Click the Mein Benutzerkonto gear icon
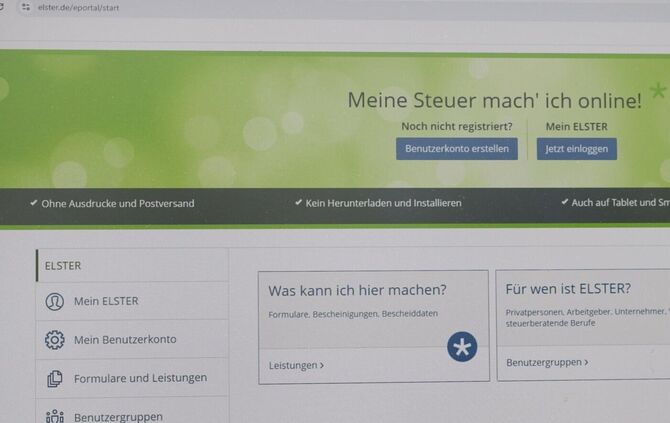670x423 pixels. pos(55,340)
